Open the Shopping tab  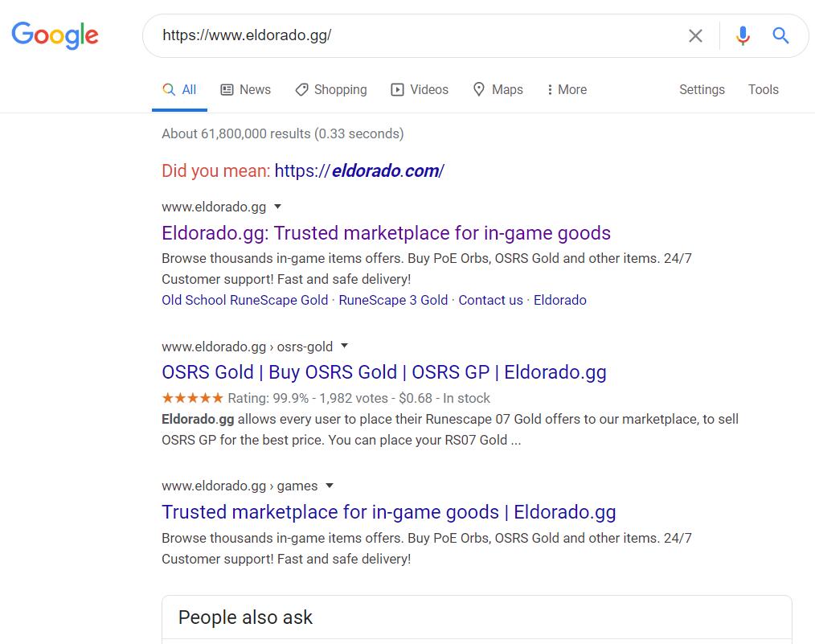(x=331, y=89)
